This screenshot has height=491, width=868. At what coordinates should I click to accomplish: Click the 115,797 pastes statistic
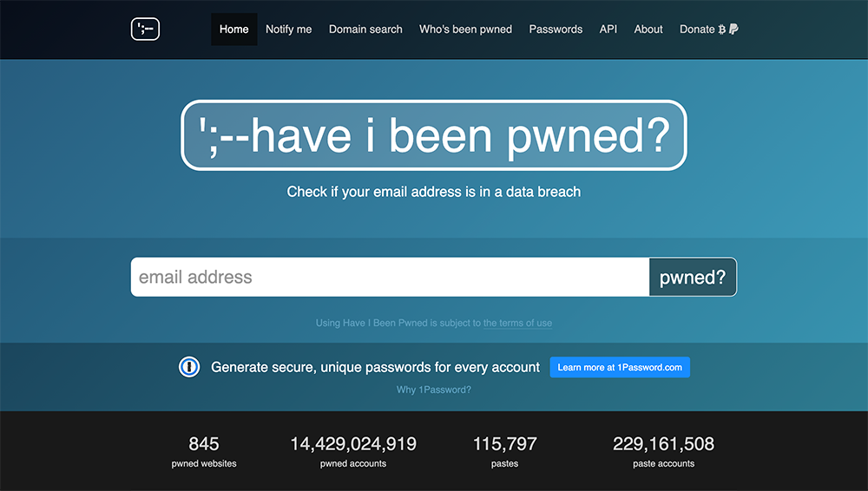coord(504,452)
